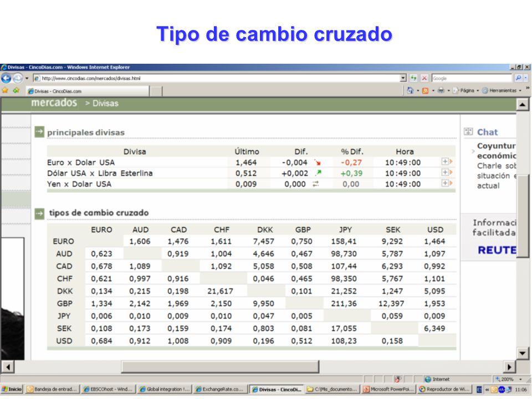Click the Reuters logo in sidebar

[x=497, y=250]
